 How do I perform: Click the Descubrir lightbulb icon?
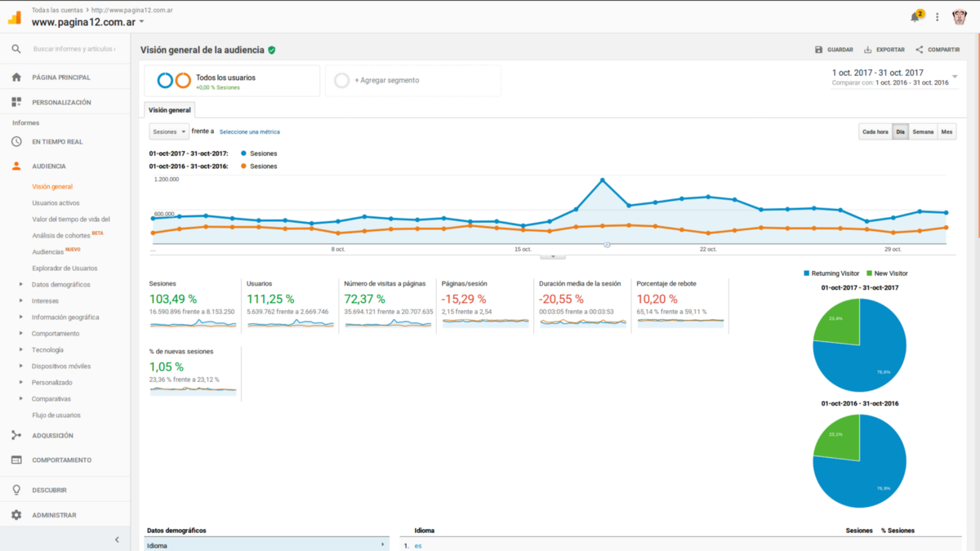pos(16,490)
